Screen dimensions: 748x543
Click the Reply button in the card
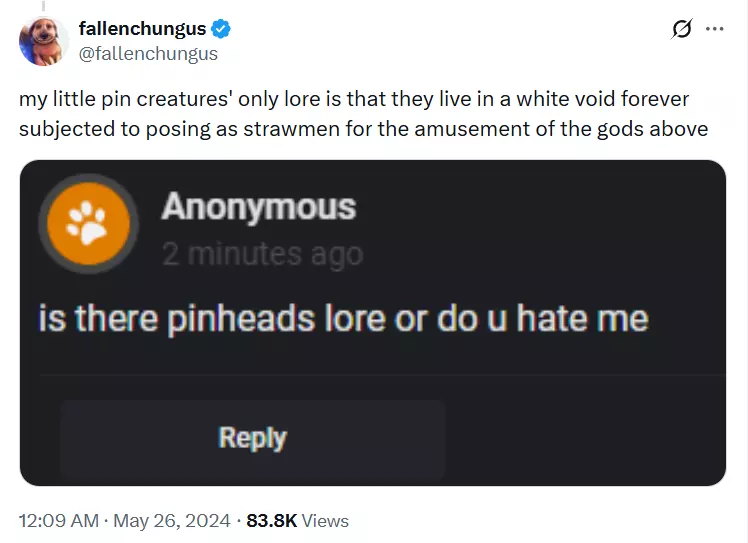(x=253, y=439)
